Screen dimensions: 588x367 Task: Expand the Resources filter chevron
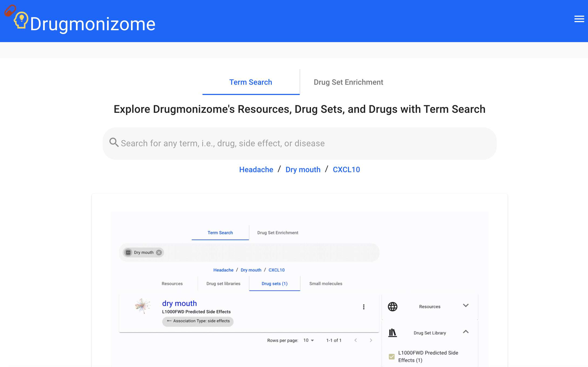466,305
